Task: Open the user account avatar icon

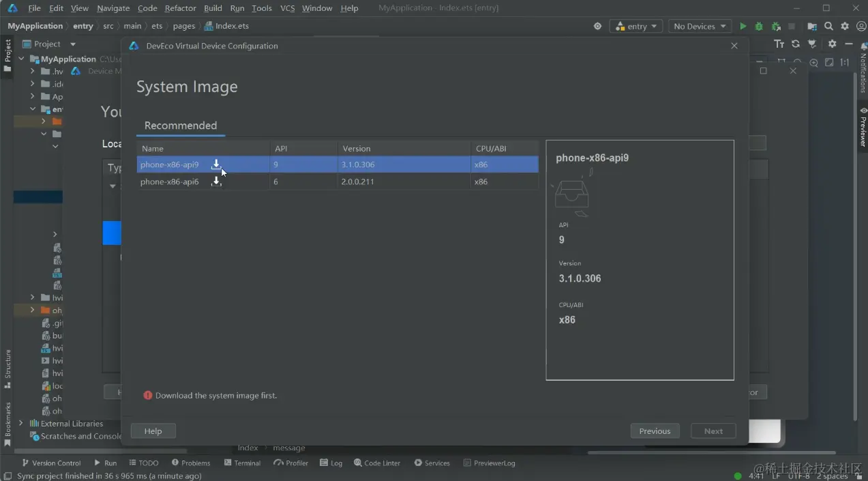Action: click(x=860, y=27)
